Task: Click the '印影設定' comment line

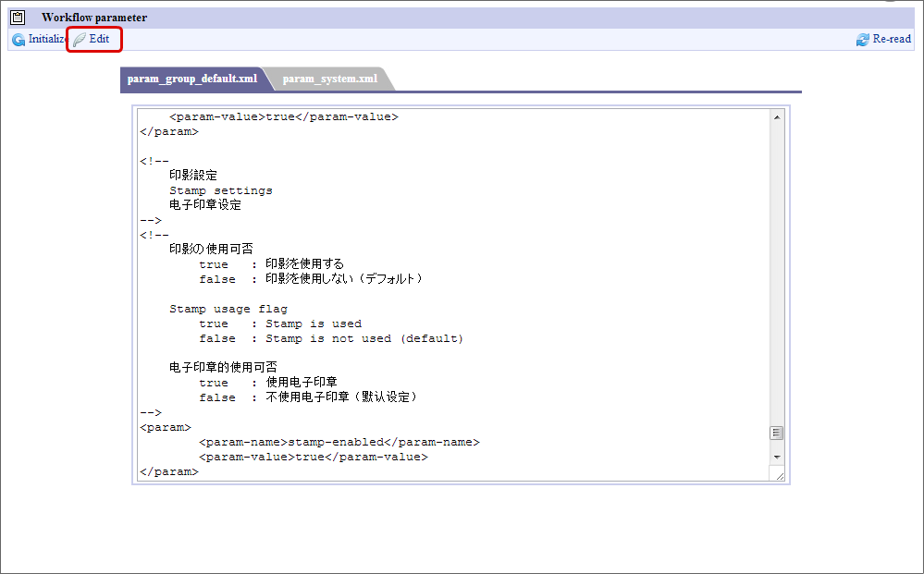Action: [x=193, y=176]
